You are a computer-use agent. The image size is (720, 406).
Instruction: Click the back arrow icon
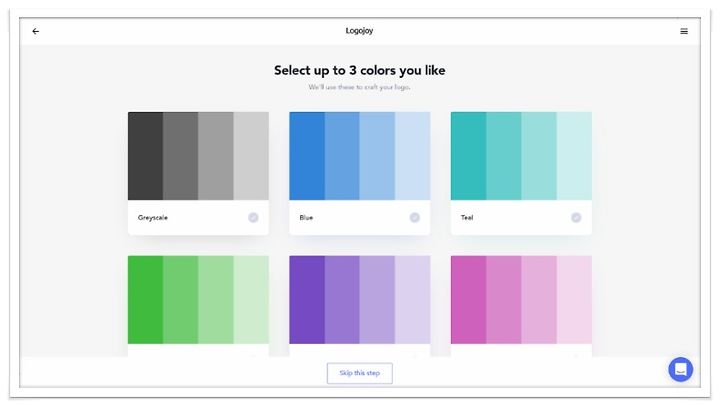point(35,31)
